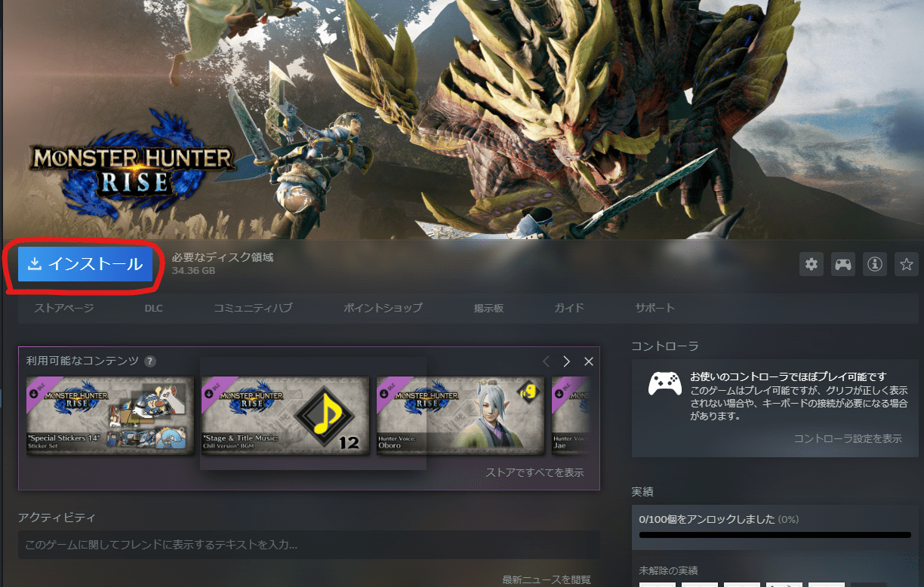Open the 掲示板 tab
The width and height of the screenshot is (924, 587).
point(488,308)
